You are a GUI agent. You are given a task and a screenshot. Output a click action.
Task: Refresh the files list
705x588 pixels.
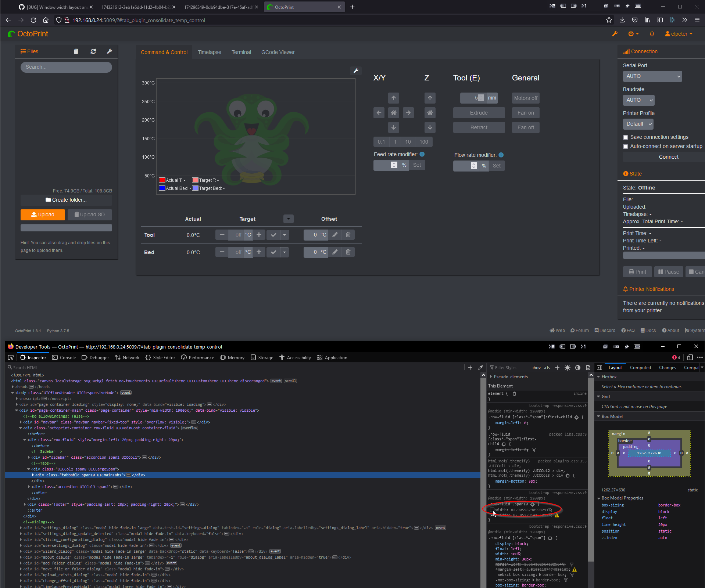(x=93, y=51)
